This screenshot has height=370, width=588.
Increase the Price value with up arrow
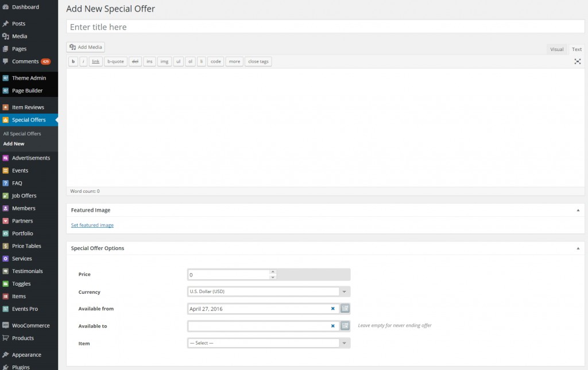tap(273, 272)
